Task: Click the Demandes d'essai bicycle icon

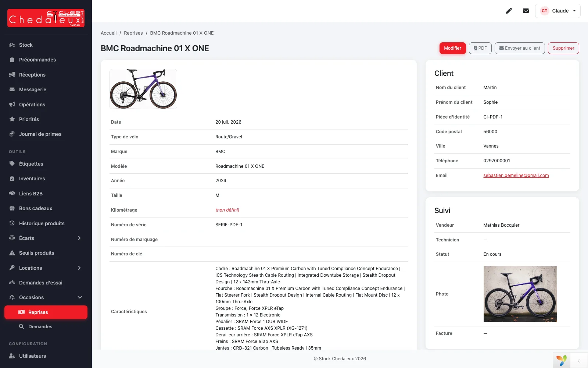Action: coord(12,283)
